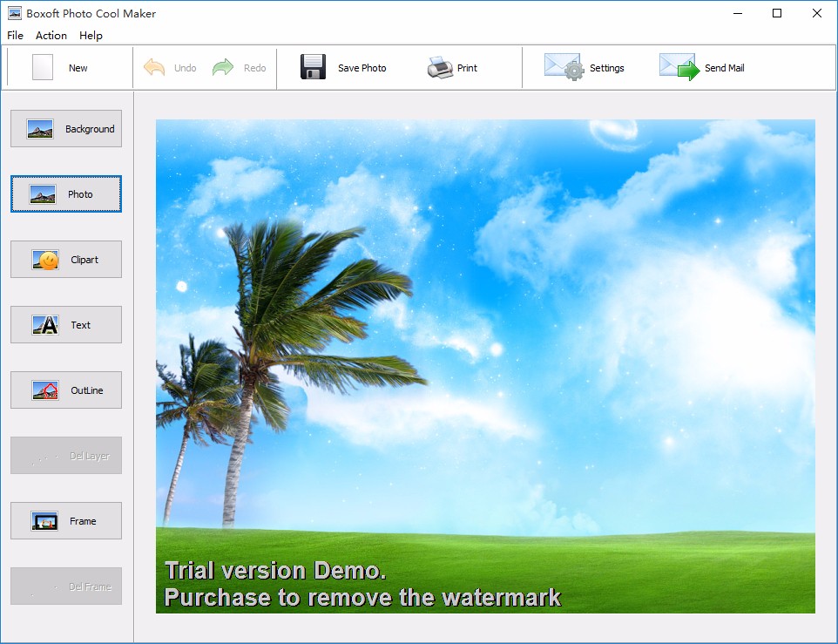Select the Text tool

65,324
